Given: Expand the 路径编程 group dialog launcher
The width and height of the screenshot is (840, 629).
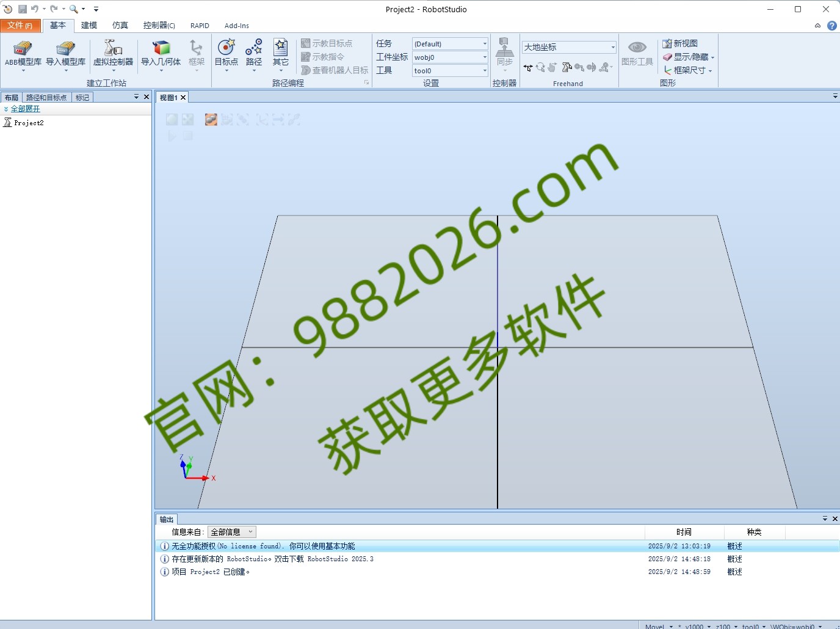Looking at the screenshot, I should point(367,82).
